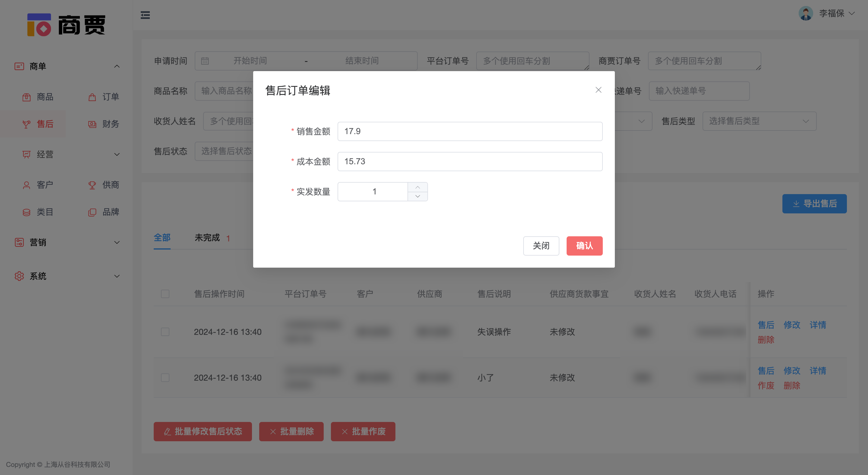Select the 客户 sidebar icon

click(x=27, y=185)
